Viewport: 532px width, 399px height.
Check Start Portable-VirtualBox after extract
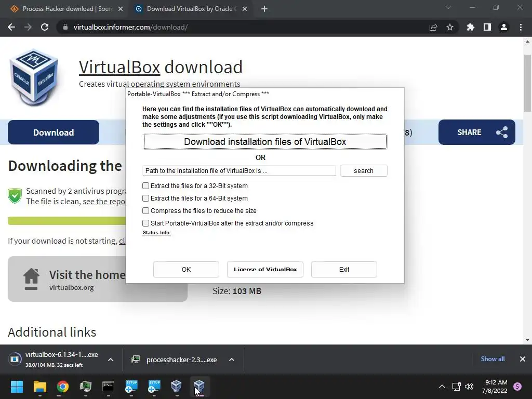click(x=146, y=223)
